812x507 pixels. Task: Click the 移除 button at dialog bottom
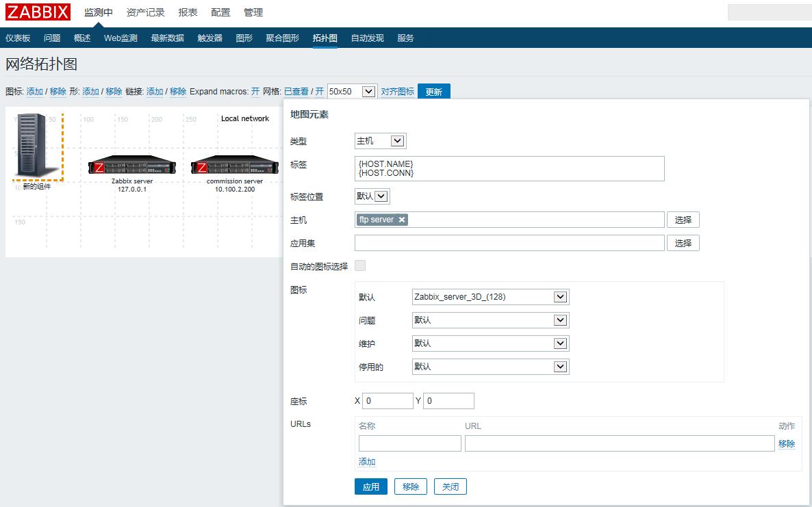(411, 487)
